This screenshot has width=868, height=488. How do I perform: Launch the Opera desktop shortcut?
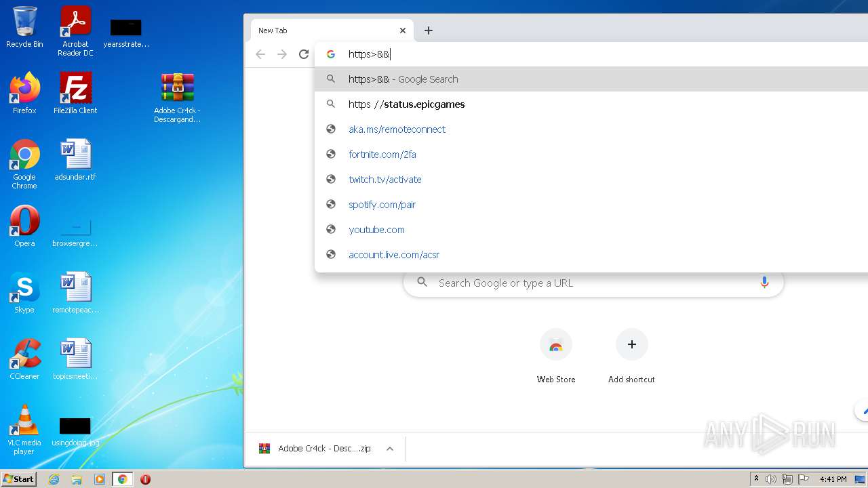point(24,226)
